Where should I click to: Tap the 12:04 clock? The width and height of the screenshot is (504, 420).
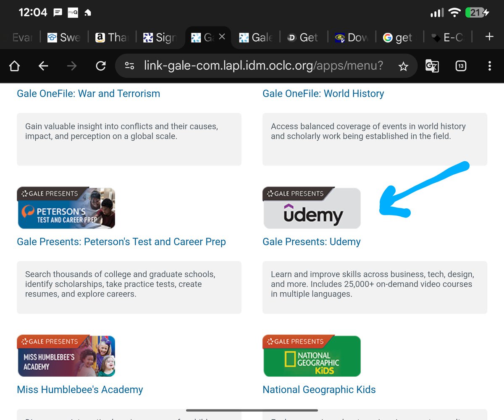[x=33, y=13]
